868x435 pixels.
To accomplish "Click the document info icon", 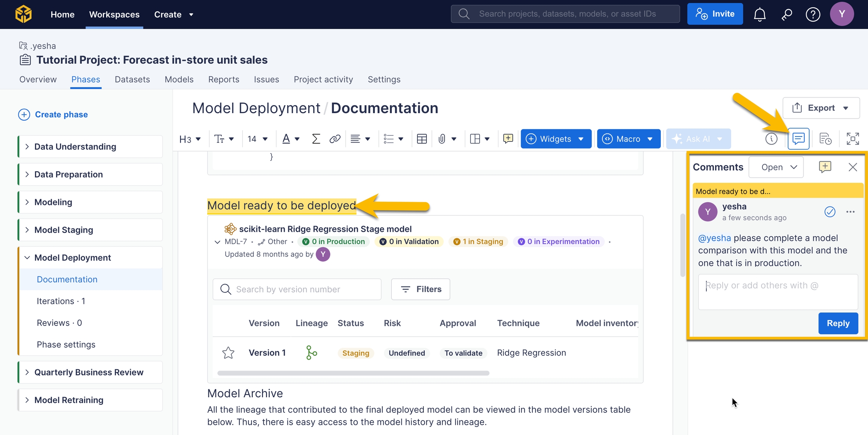I will pyautogui.click(x=771, y=139).
